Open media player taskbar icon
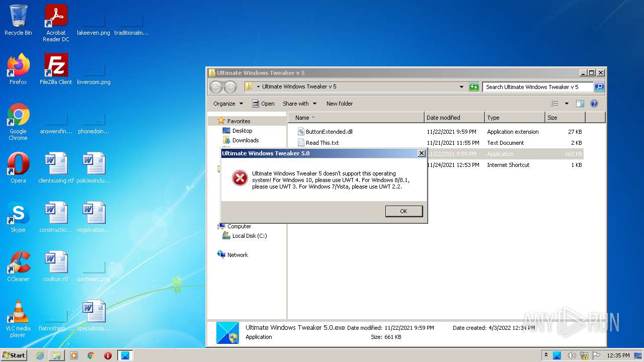Viewport: 644px width, 362px height. [x=74, y=355]
